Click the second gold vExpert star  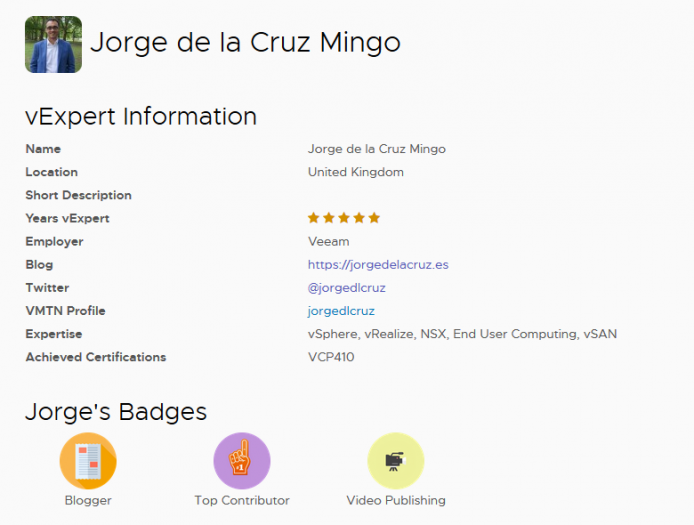tap(329, 218)
